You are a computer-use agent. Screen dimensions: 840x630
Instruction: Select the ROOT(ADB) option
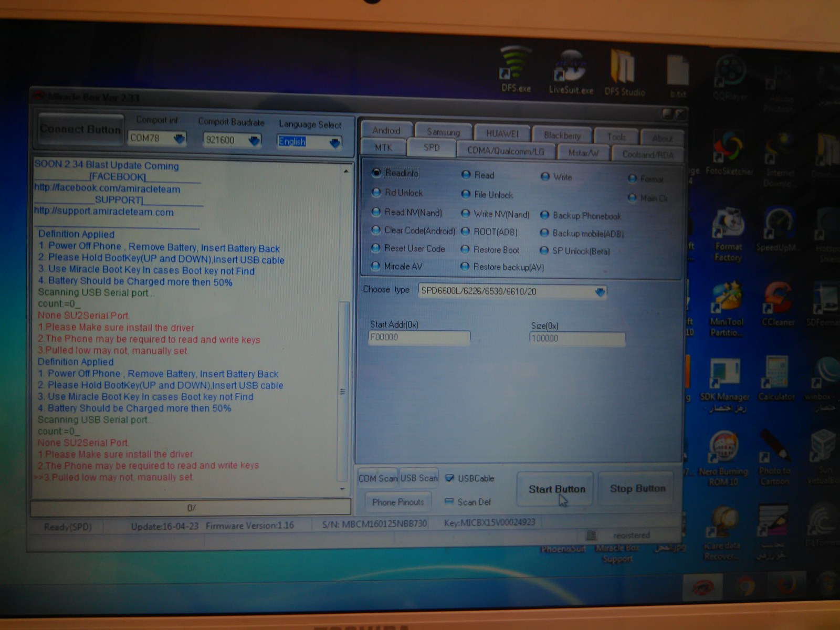click(x=489, y=232)
